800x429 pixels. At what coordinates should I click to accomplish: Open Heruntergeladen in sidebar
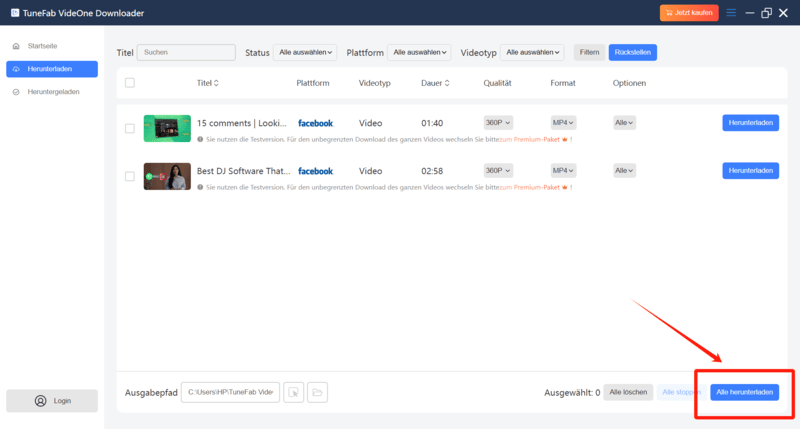point(52,92)
